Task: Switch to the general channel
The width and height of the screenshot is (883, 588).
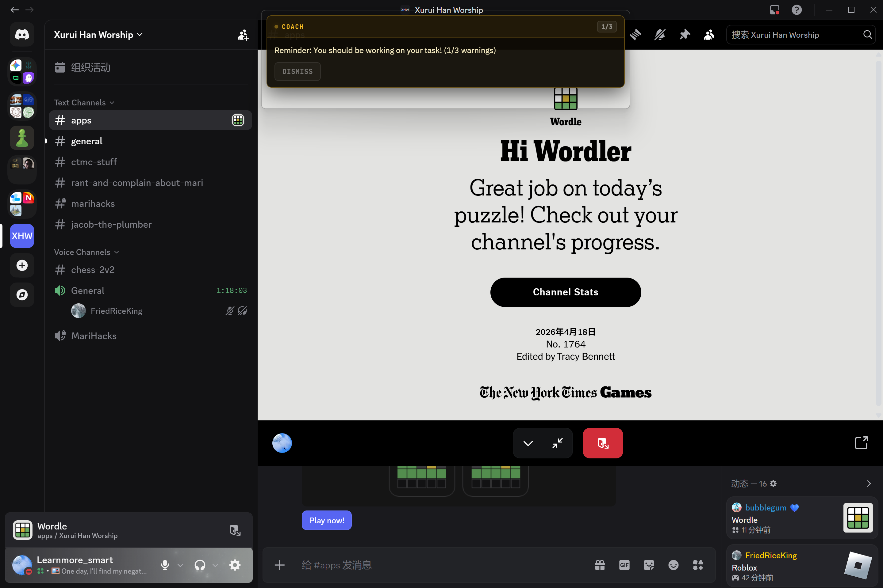Action: coord(87,141)
